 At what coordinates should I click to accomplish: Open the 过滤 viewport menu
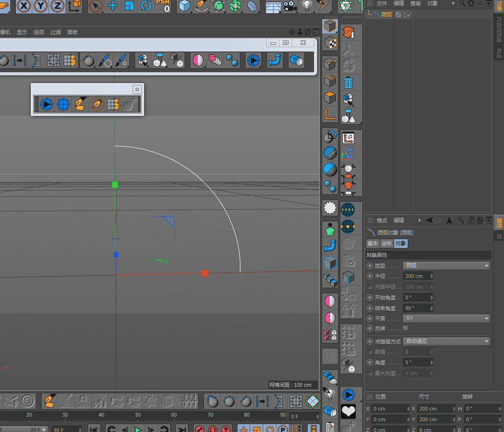(x=55, y=32)
